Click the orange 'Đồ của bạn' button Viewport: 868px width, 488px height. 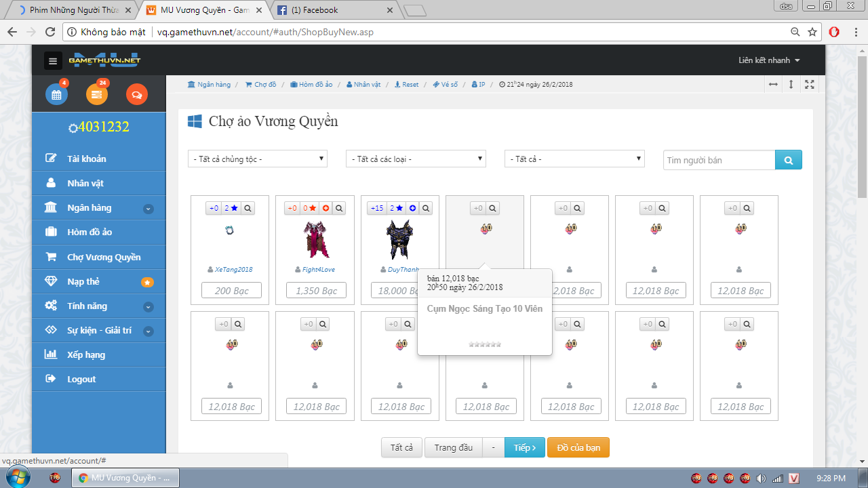click(x=578, y=447)
